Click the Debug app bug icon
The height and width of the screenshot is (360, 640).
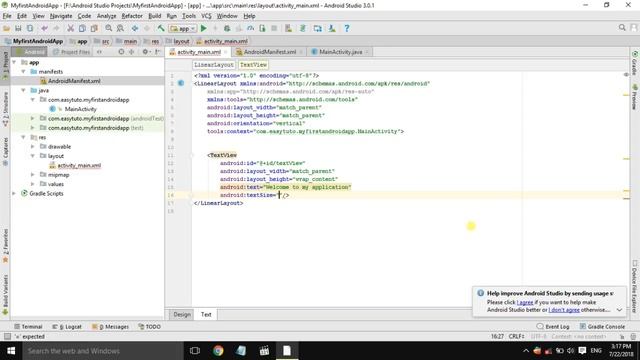pyautogui.click(x=227, y=29)
